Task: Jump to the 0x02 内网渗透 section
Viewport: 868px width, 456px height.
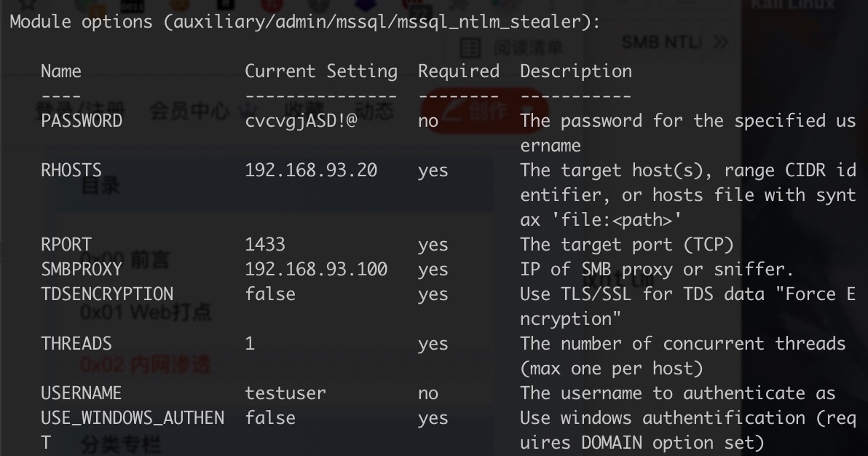Action: pos(145,363)
